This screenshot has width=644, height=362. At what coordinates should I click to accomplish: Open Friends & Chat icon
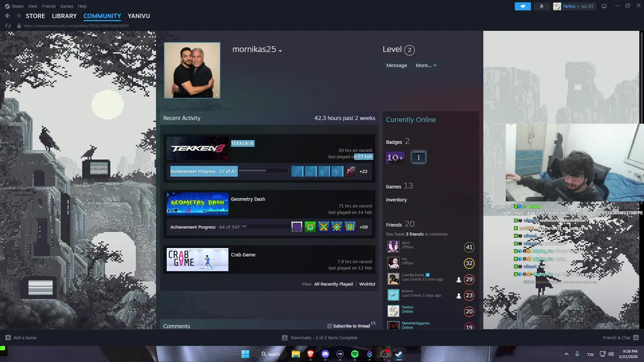pyautogui.click(x=636, y=337)
